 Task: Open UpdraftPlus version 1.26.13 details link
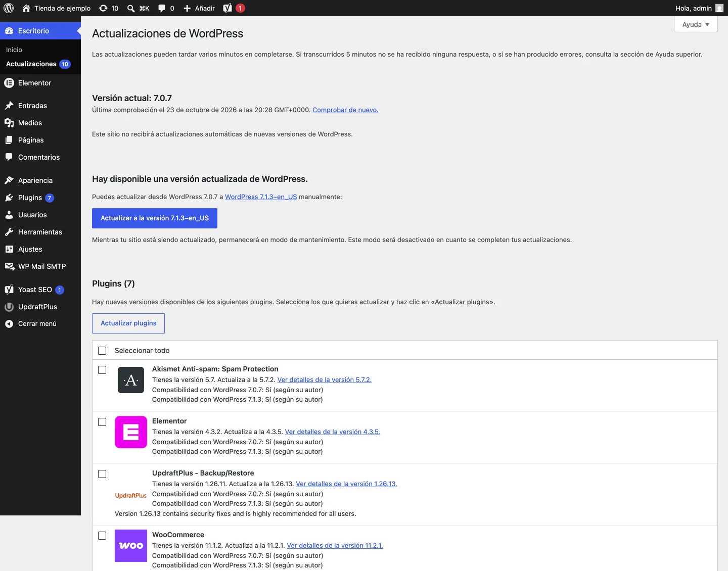[346, 484]
